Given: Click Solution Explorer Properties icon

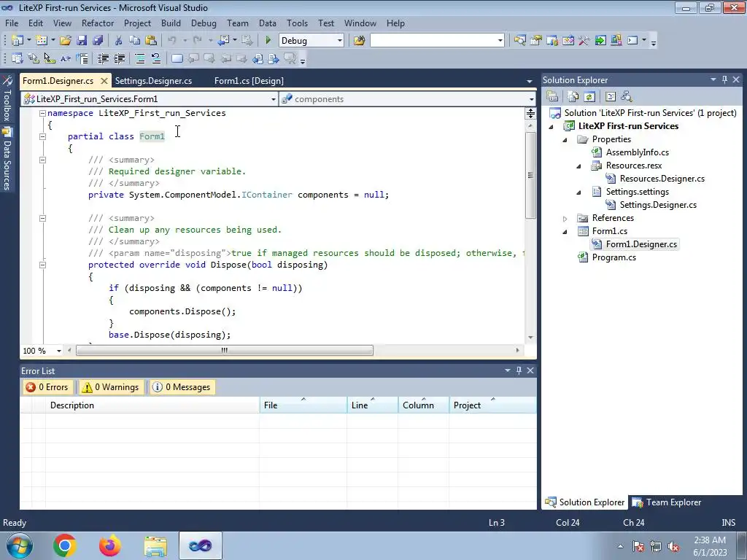Looking at the screenshot, I should point(552,97).
